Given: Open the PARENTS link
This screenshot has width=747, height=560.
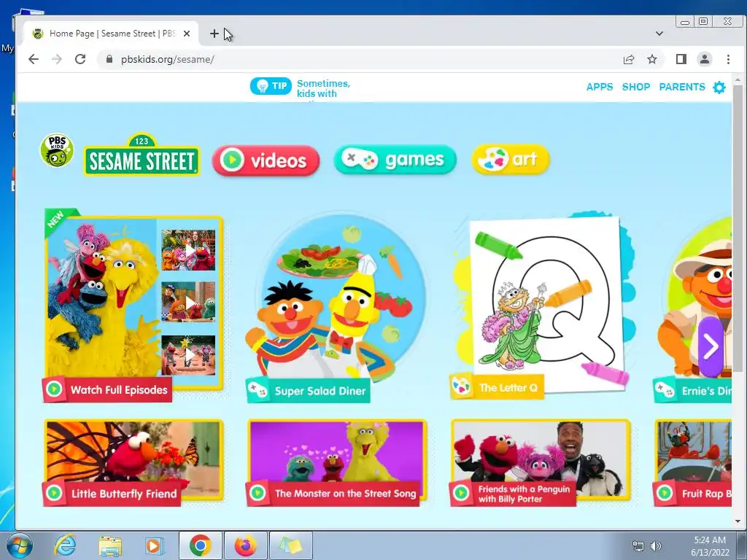Looking at the screenshot, I should [x=682, y=87].
